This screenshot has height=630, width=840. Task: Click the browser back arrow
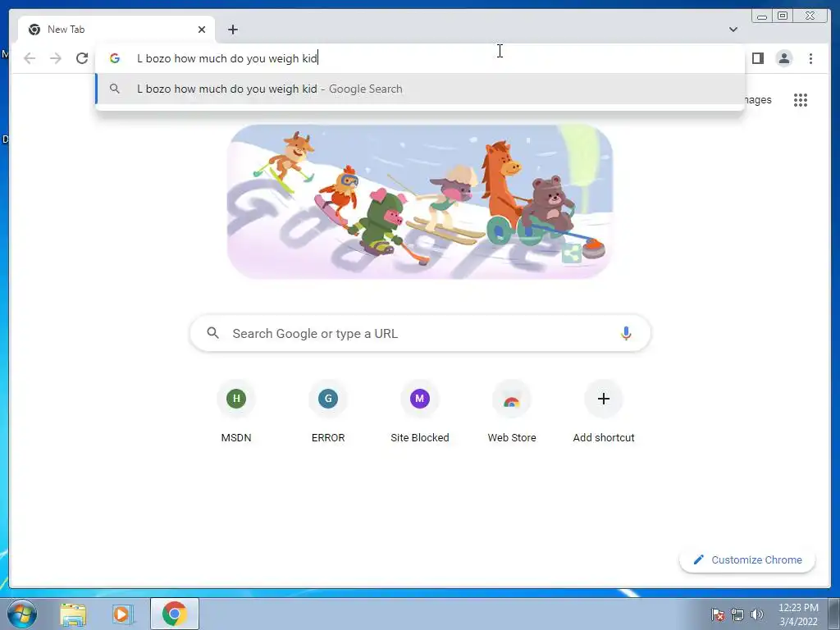30,58
